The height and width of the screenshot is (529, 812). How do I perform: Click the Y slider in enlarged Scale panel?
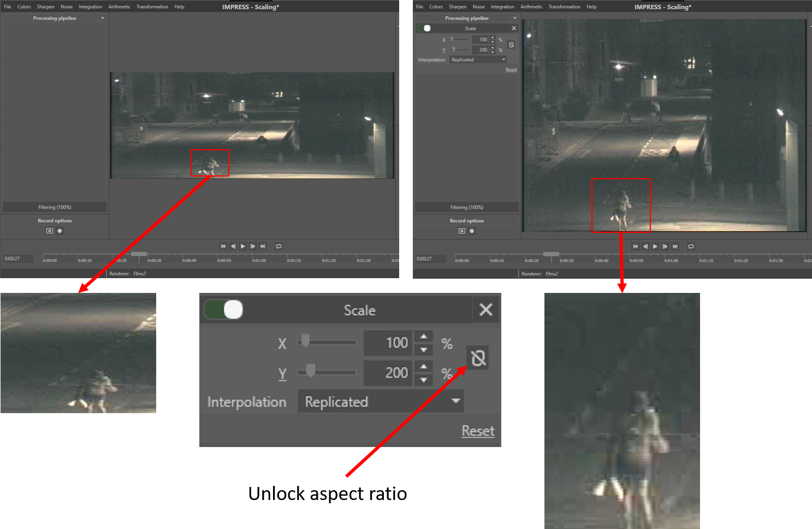(x=327, y=372)
